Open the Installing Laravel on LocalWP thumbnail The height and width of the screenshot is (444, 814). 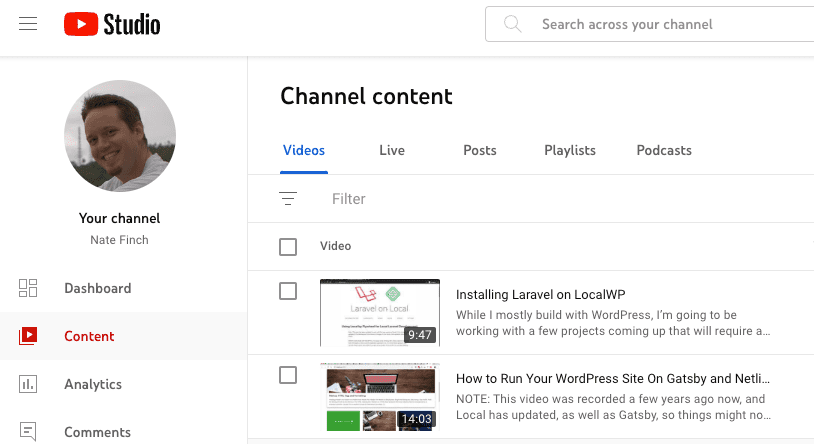(380, 313)
